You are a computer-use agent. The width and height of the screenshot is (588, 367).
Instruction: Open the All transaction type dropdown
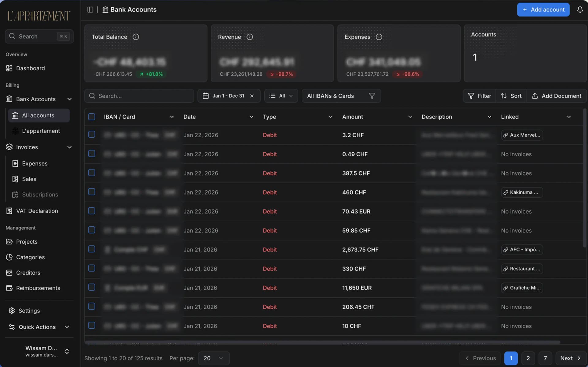click(281, 96)
